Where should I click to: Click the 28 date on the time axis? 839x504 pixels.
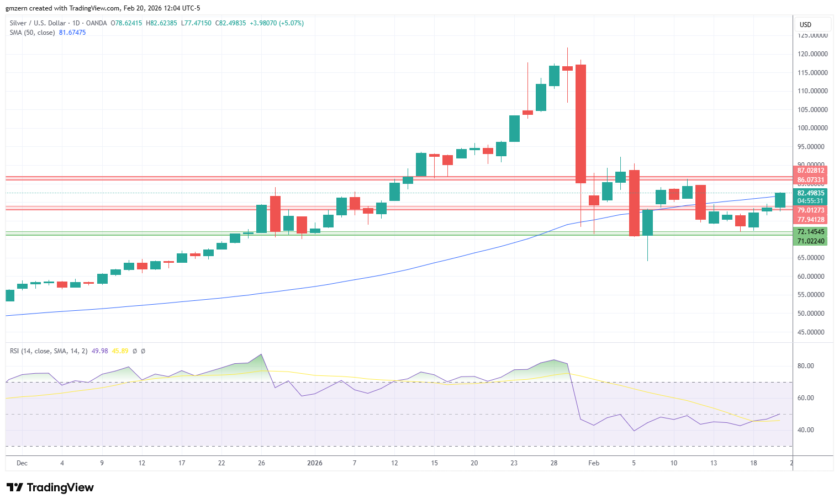554,463
